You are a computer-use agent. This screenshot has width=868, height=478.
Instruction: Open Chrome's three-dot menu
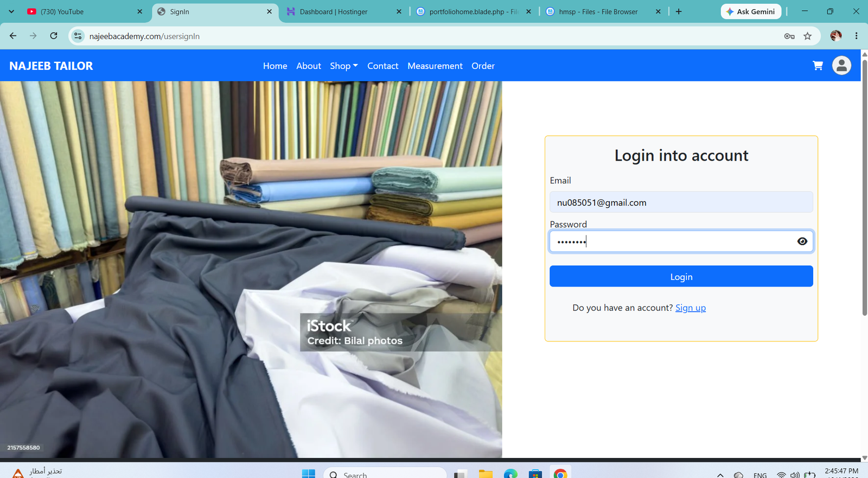857,36
